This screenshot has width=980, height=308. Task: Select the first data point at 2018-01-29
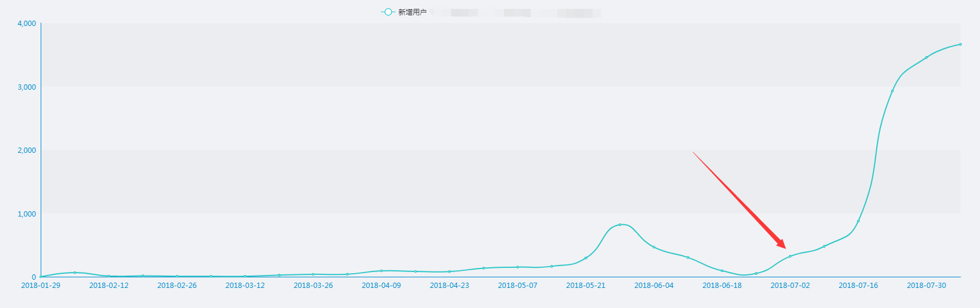point(41,277)
